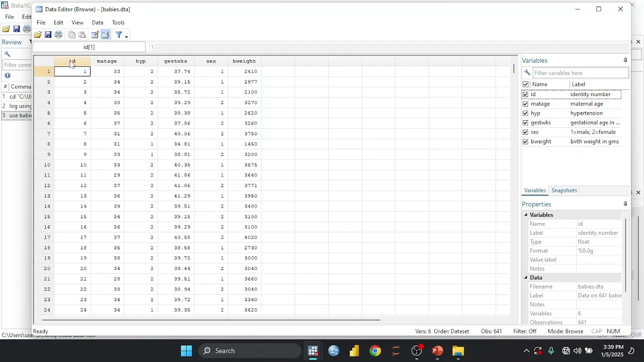Open Data Editor Tools menu

(x=118, y=23)
